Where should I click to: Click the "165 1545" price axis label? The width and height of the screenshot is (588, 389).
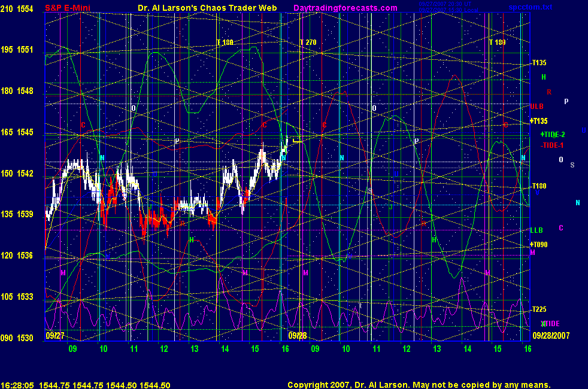pos(17,132)
